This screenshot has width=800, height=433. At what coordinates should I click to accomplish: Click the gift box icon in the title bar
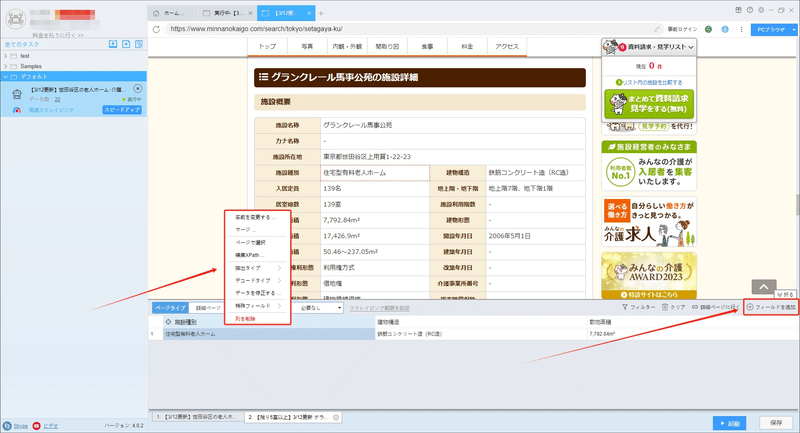(x=738, y=10)
